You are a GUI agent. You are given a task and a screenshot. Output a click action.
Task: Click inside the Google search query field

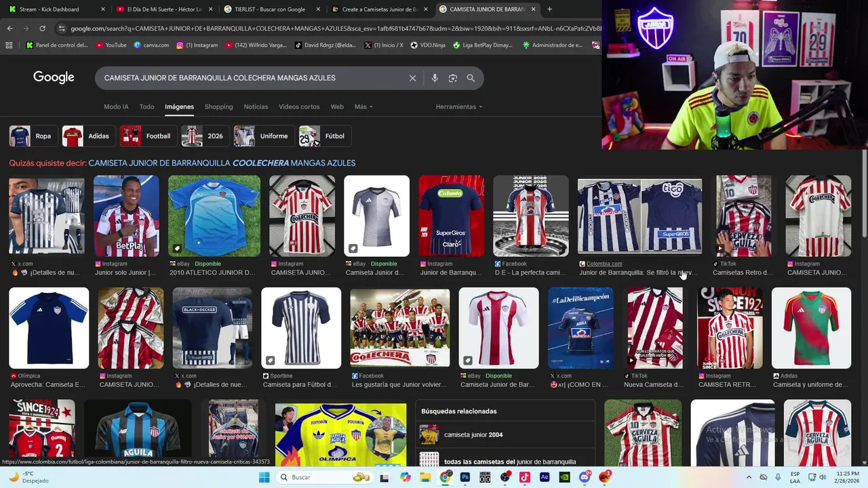pyautogui.click(x=251, y=78)
